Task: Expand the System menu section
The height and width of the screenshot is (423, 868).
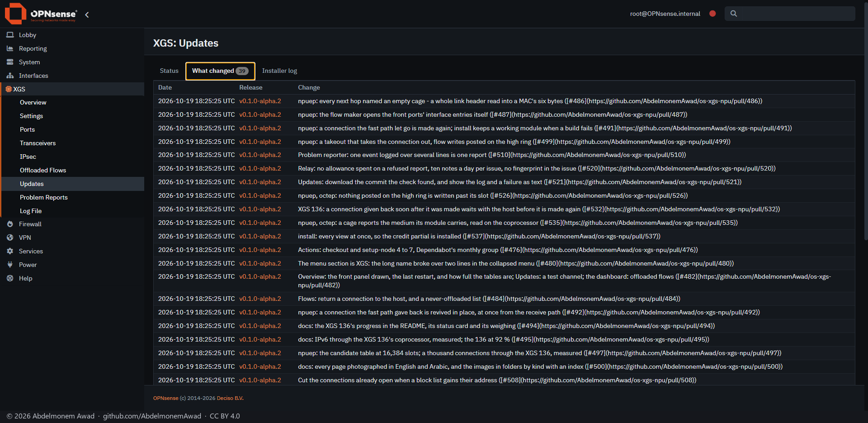Action: [x=72, y=62]
